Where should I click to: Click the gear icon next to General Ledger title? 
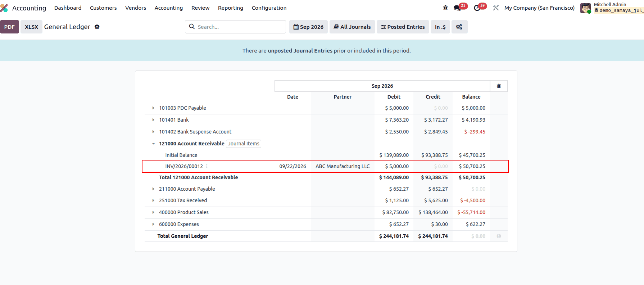(97, 27)
